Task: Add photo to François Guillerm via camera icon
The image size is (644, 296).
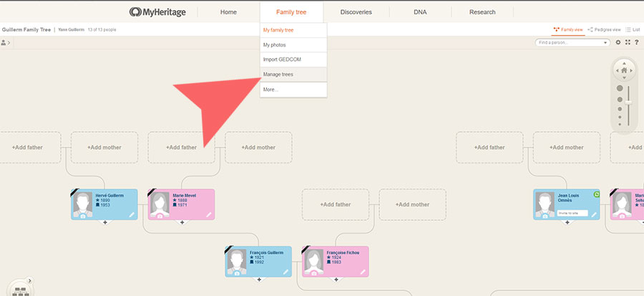Action: click(x=237, y=273)
